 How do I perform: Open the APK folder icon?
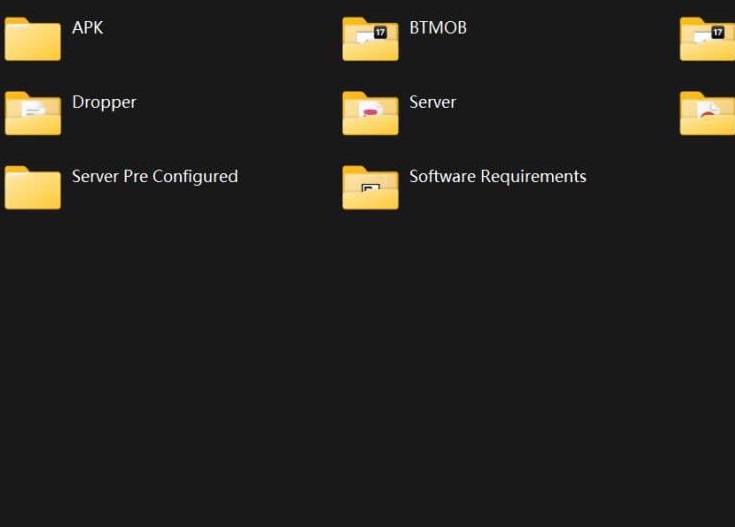coord(32,39)
